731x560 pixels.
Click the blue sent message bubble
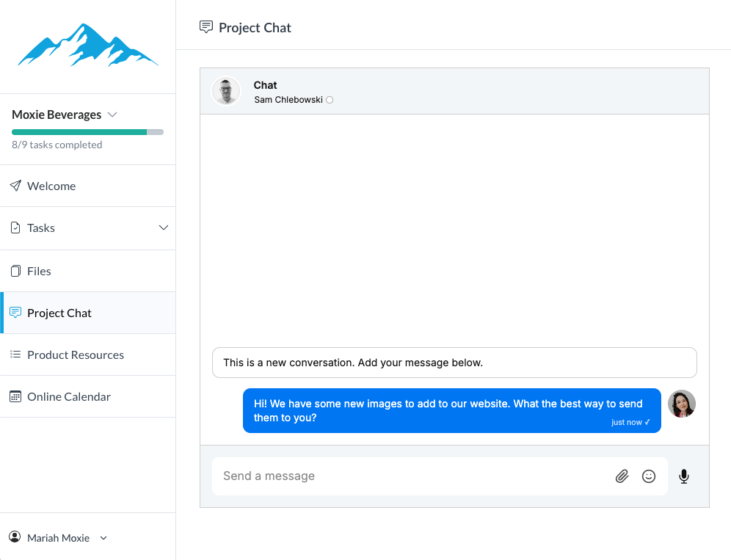point(452,411)
